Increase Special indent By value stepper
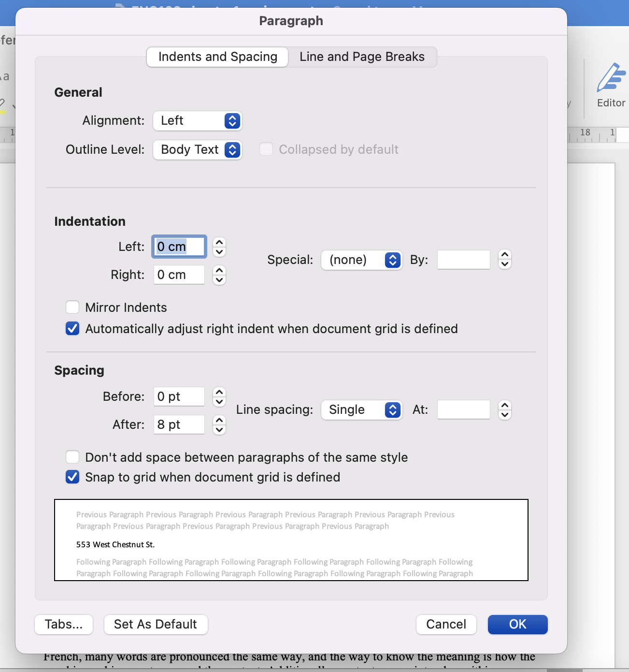 505,255
